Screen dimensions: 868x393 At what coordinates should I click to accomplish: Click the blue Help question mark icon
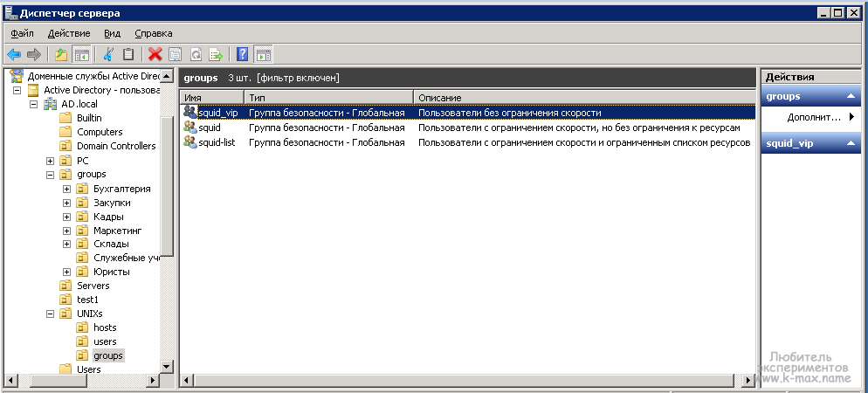click(242, 54)
